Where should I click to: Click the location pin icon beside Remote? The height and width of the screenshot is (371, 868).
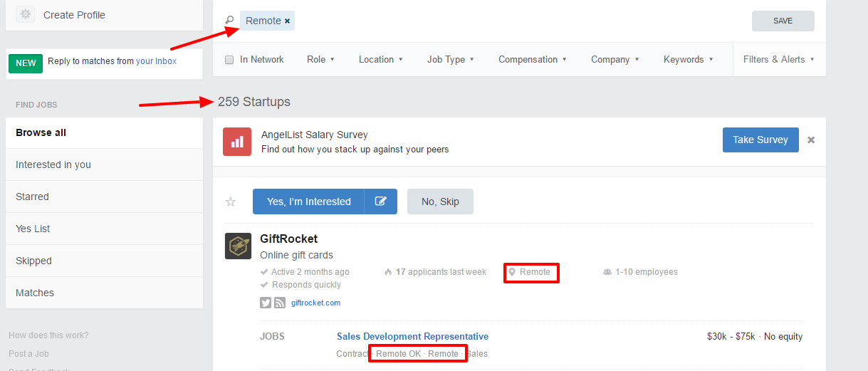511,272
